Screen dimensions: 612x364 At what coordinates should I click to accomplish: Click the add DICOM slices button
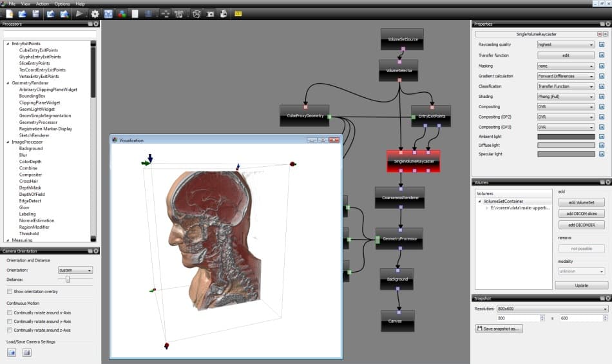(x=581, y=214)
